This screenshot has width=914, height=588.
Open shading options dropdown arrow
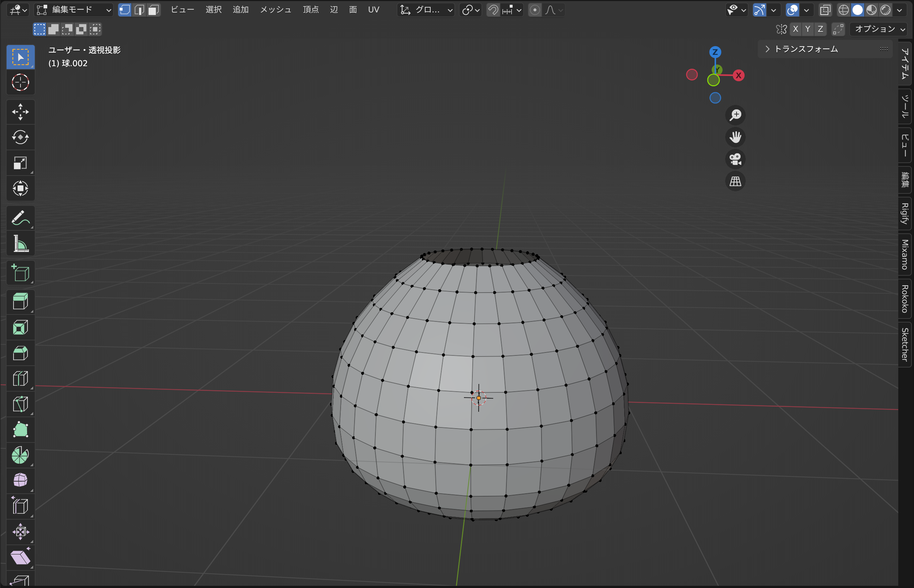click(x=899, y=10)
